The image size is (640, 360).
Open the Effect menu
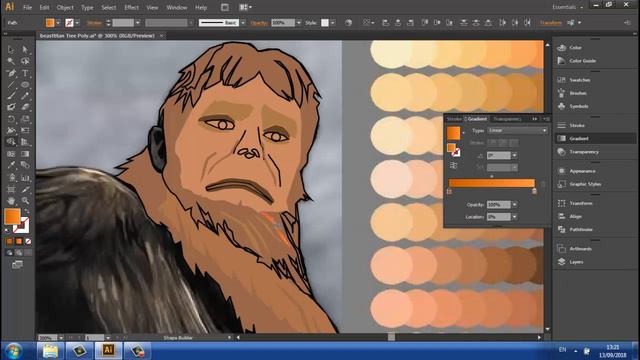click(131, 7)
